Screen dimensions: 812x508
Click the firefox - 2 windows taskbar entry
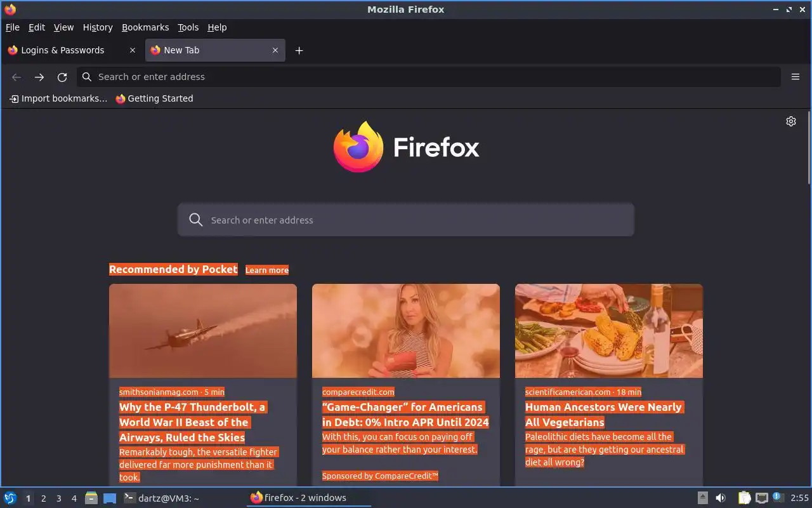pos(308,498)
